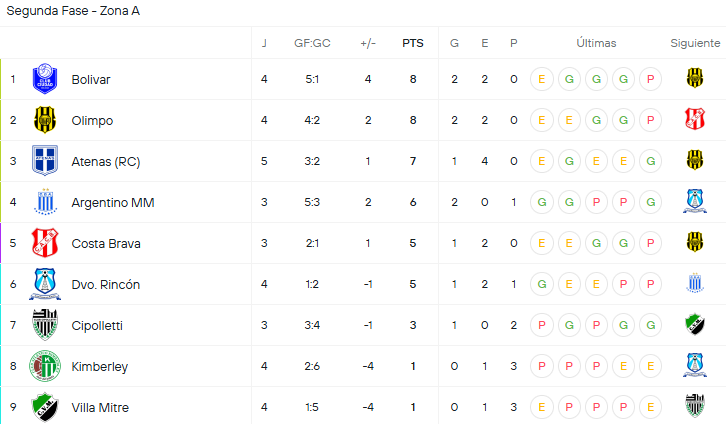This screenshot has height=424, width=726.
Task: Click the Bolivar club crest
Action: pos(45,79)
